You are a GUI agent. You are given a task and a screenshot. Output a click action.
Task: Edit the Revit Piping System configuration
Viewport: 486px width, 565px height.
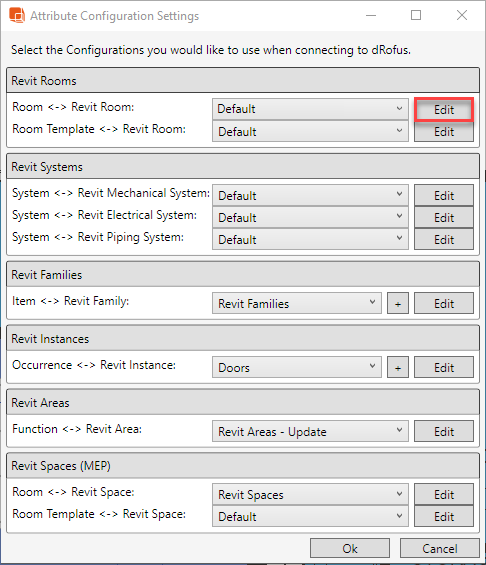[x=444, y=239]
